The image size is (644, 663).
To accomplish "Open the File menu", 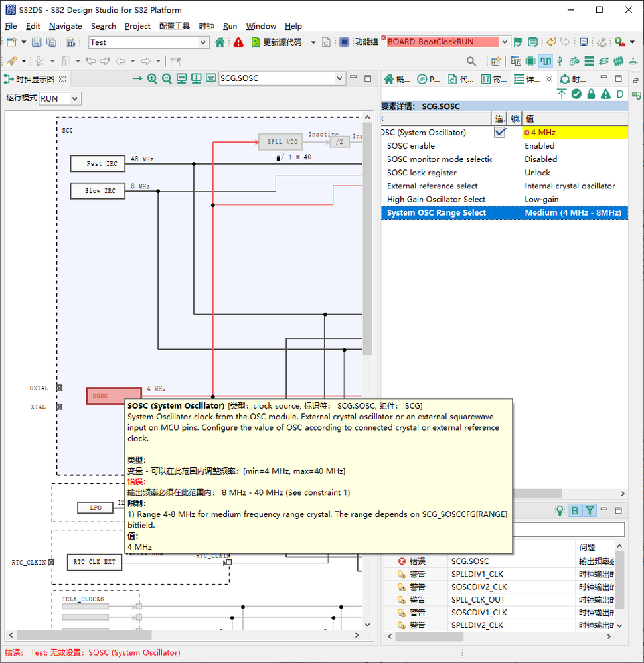I will pyautogui.click(x=11, y=26).
